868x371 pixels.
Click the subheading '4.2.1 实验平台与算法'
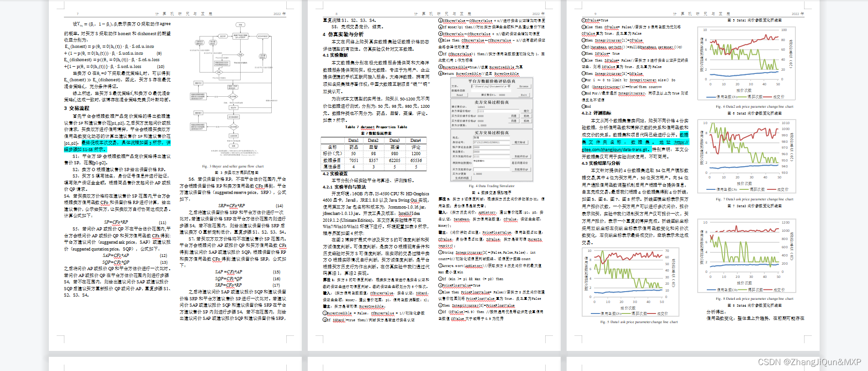(344, 187)
